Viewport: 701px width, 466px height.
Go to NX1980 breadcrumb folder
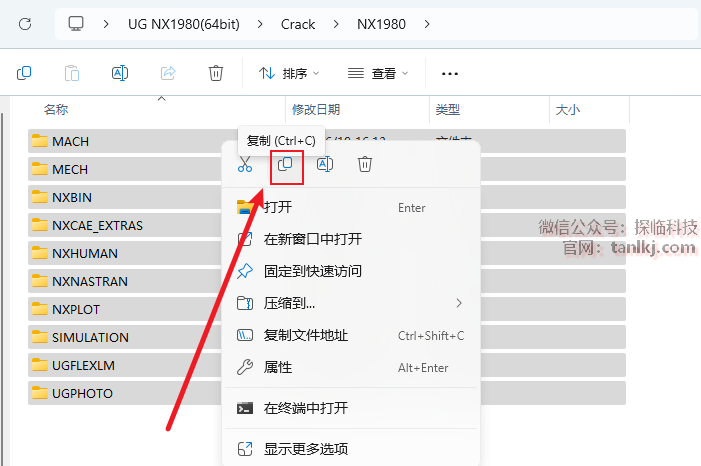(381, 24)
